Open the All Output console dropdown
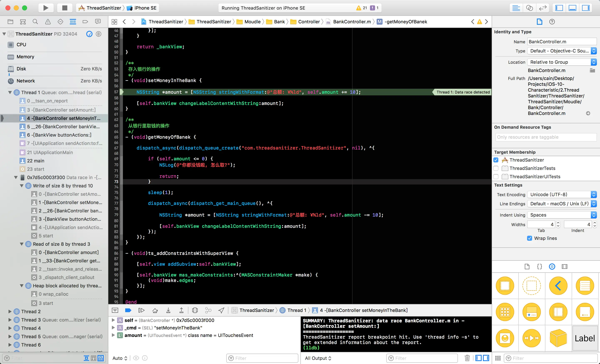This screenshot has width=600, height=364. point(318,358)
